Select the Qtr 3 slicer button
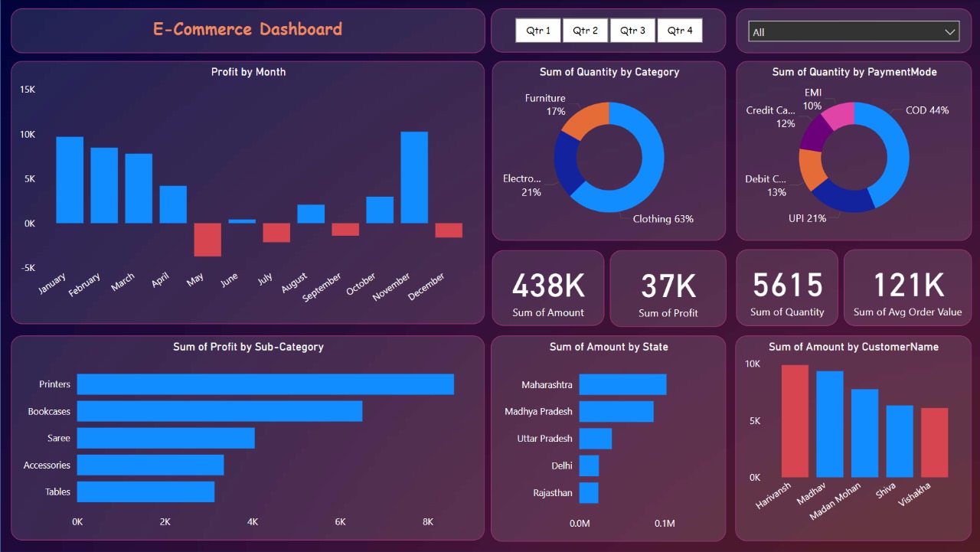Screen dimensions: 980x552 632,31
